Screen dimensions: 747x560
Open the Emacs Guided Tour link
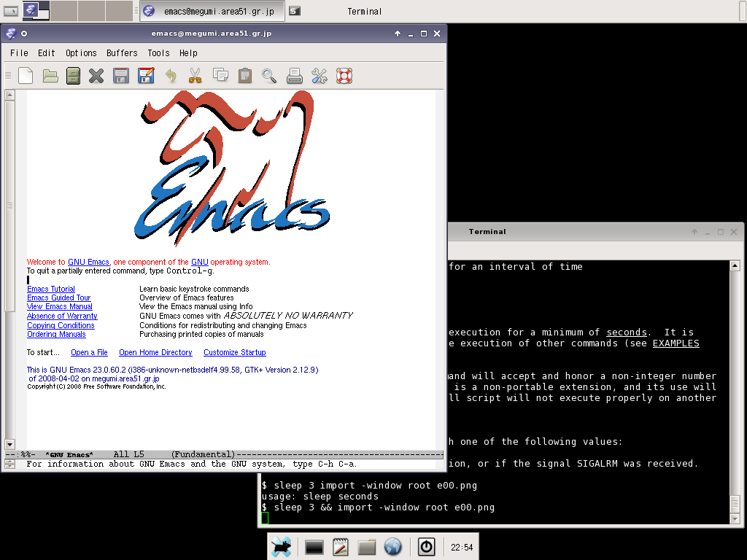pos(58,297)
